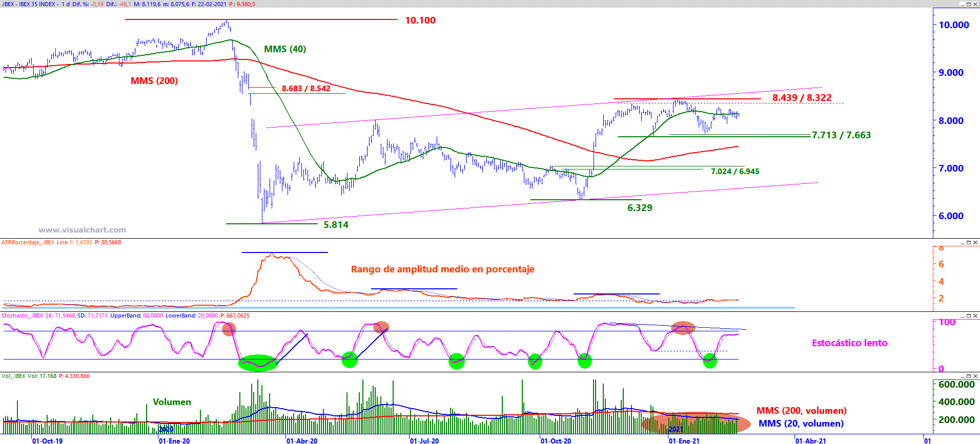Select the green 'MMS (40)' label
The height and width of the screenshot is (444, 980).
coord(285,49)
